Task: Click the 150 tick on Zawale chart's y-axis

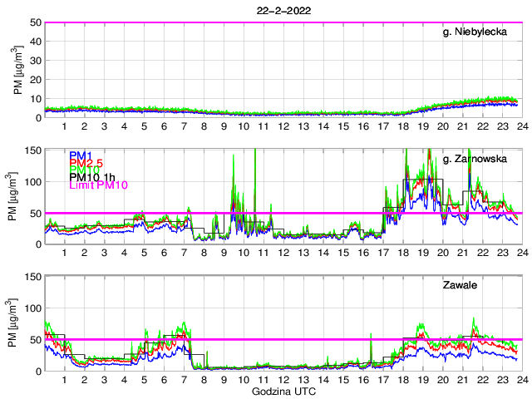Action: click(32, 276)
